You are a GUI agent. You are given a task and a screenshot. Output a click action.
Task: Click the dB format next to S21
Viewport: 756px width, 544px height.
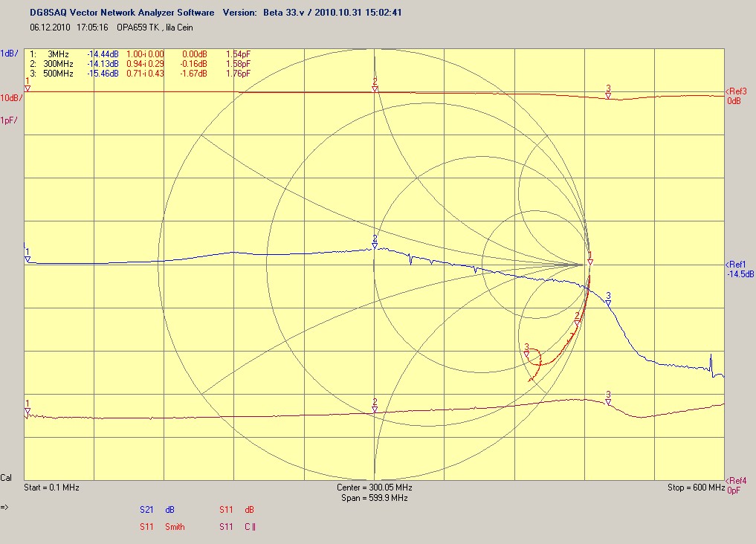[x=169, y=509]
